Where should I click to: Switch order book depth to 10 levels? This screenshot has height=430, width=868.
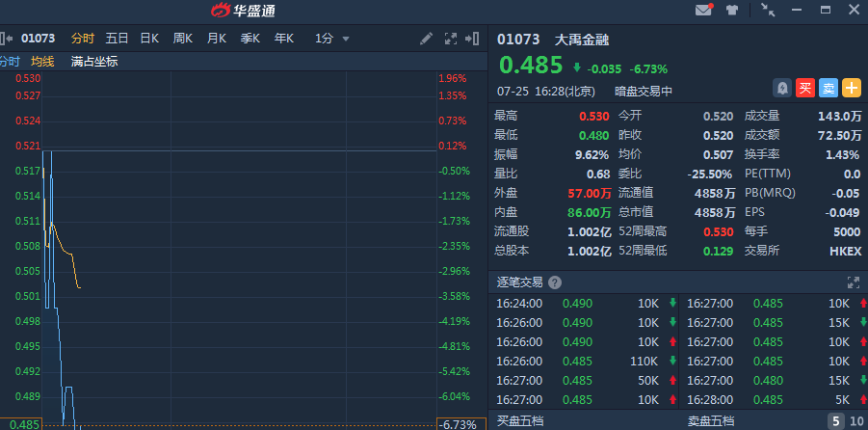[857, 421]
